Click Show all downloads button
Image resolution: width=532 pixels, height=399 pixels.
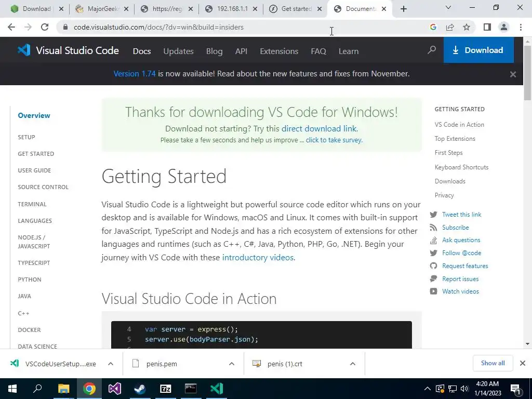tap(493, 363)
